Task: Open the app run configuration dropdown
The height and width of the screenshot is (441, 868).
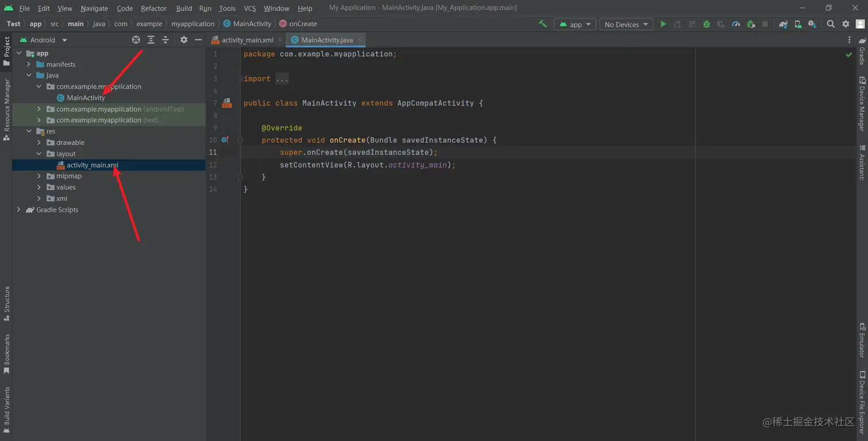Action: click(575, 24)
